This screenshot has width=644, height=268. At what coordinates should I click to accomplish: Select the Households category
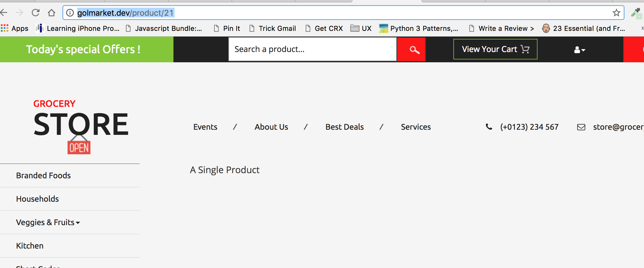pos(37,199)
